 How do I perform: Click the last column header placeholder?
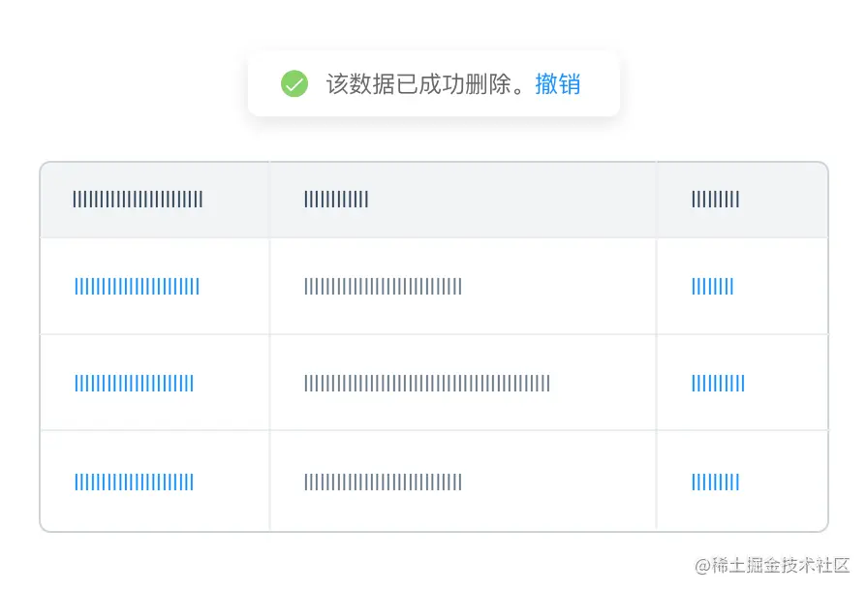pos(715,200)
